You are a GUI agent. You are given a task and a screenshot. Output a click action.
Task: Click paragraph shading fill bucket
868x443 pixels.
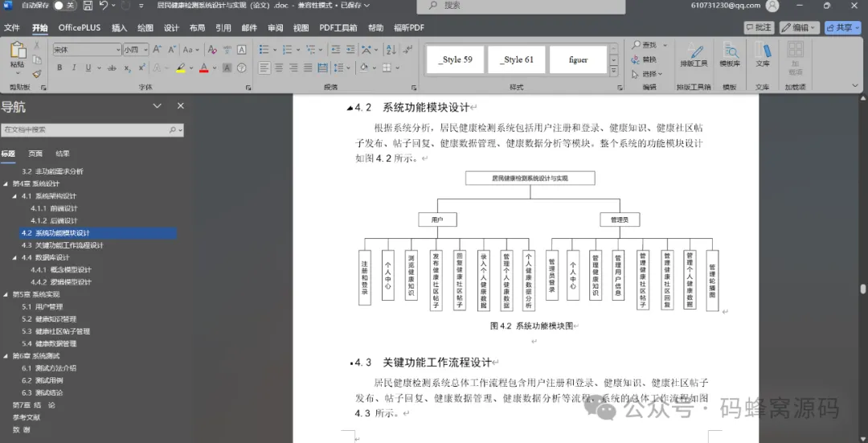coord(364,68)
